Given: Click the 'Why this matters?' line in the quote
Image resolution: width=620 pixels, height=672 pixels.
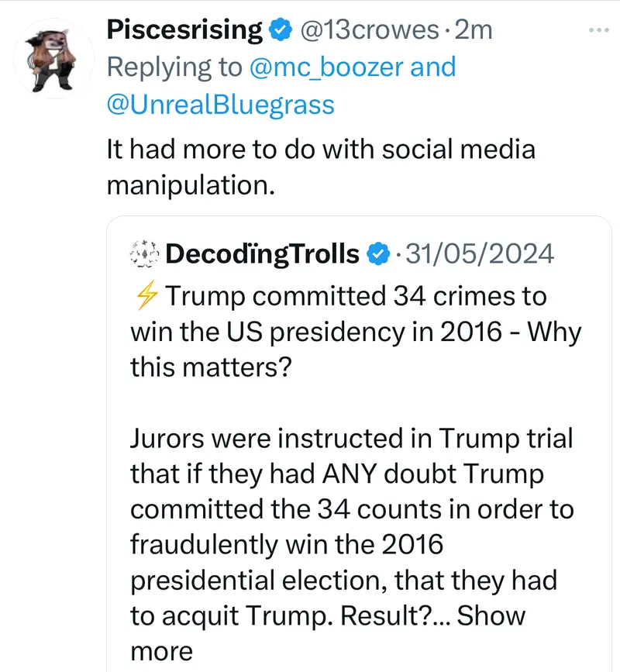Looking at the screenshot, I should pyautogui.click(x=209, y=366).
